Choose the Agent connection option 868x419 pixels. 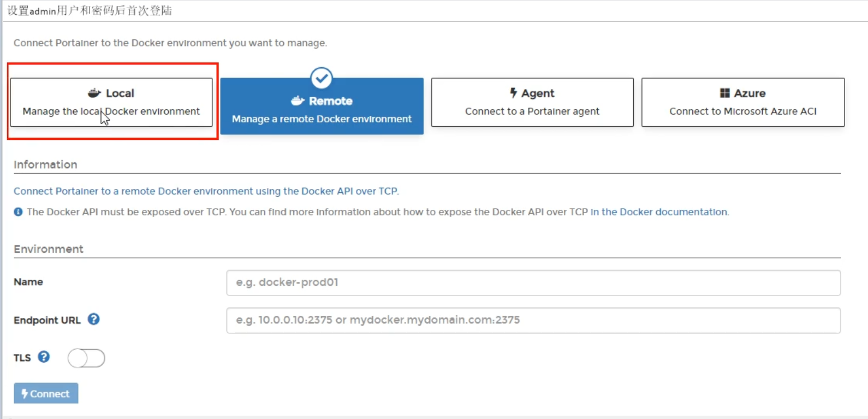(532, 102)
